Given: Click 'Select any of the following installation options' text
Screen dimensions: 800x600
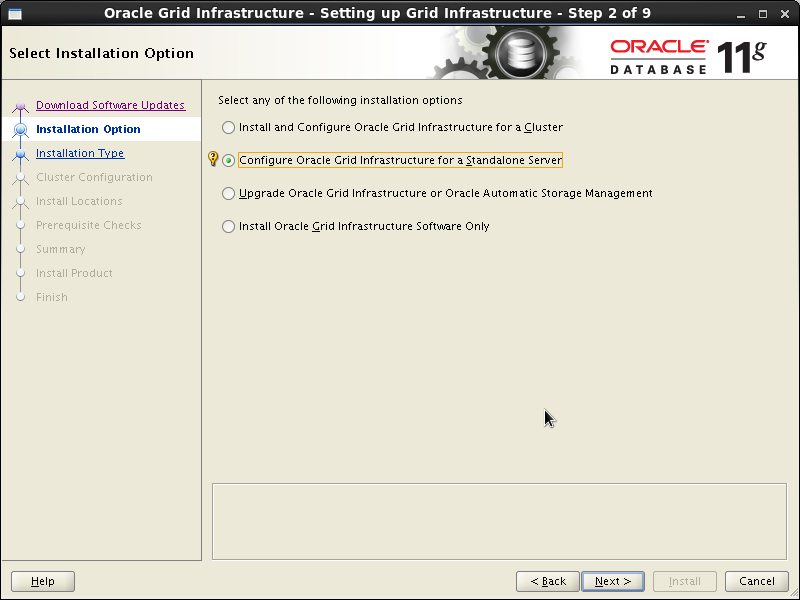Looking at the screenshot, I should pos(340,100).
